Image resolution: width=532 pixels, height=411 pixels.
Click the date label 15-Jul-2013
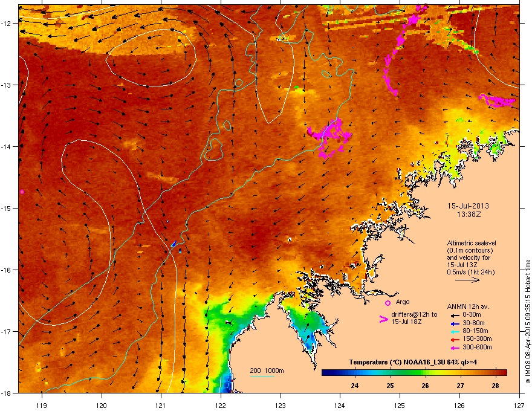point(468,206)
